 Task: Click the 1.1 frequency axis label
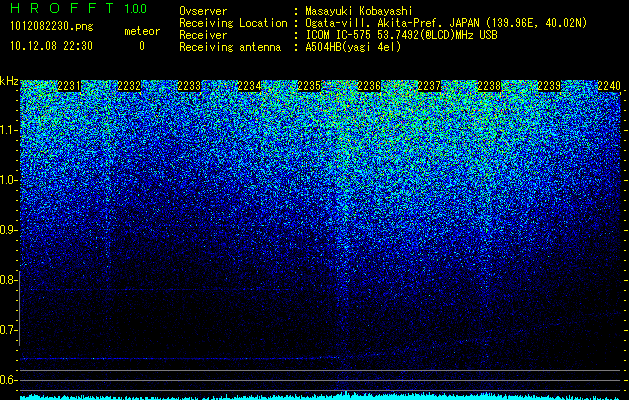click(x=9, y=130)
